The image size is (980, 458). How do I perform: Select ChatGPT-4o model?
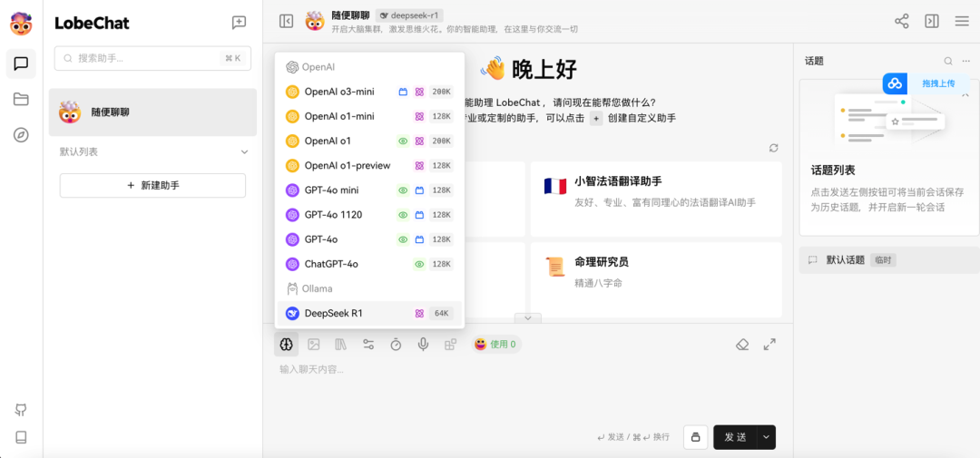pos(369,264)
